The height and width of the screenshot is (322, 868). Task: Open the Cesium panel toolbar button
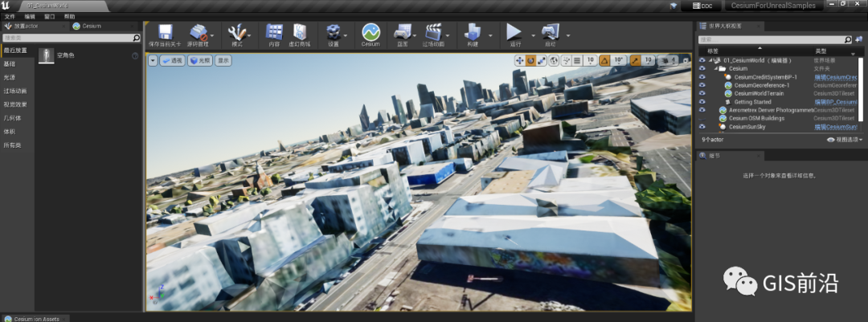(371, 35)
